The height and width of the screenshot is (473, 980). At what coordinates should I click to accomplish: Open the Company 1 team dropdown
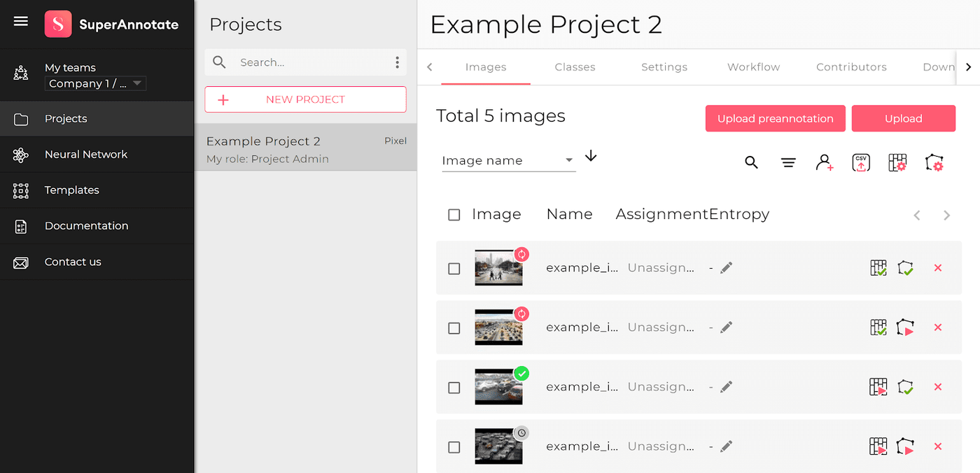point(96,83)
